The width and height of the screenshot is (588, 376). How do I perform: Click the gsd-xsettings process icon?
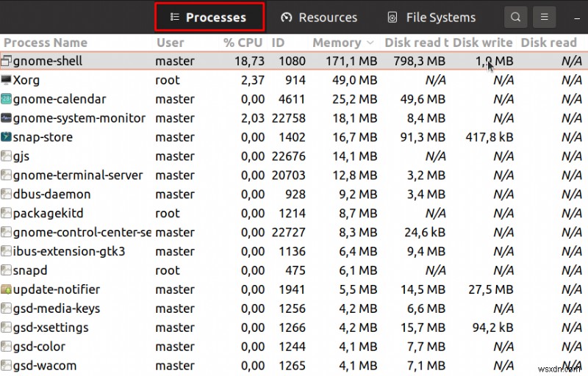pos(6,328)
